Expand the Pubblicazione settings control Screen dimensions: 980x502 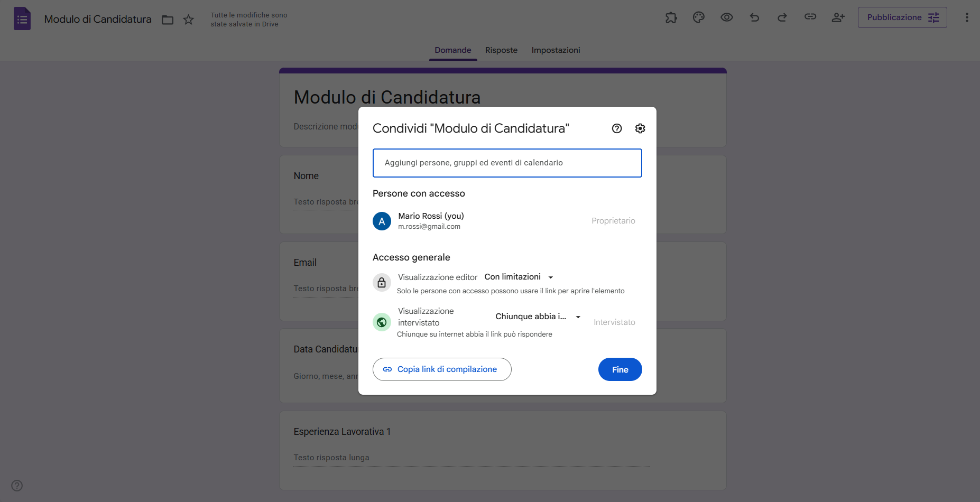coord(933,17)
